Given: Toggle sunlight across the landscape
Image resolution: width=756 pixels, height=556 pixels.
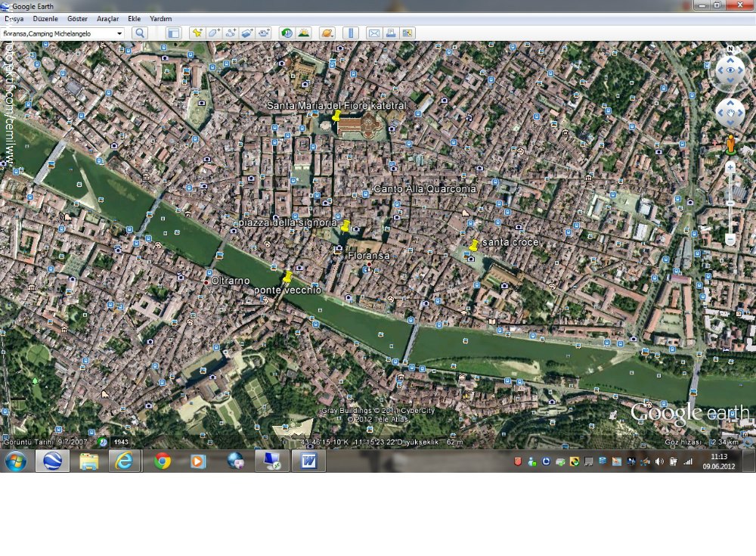Looking at the screenshot, I should (304, 33).
